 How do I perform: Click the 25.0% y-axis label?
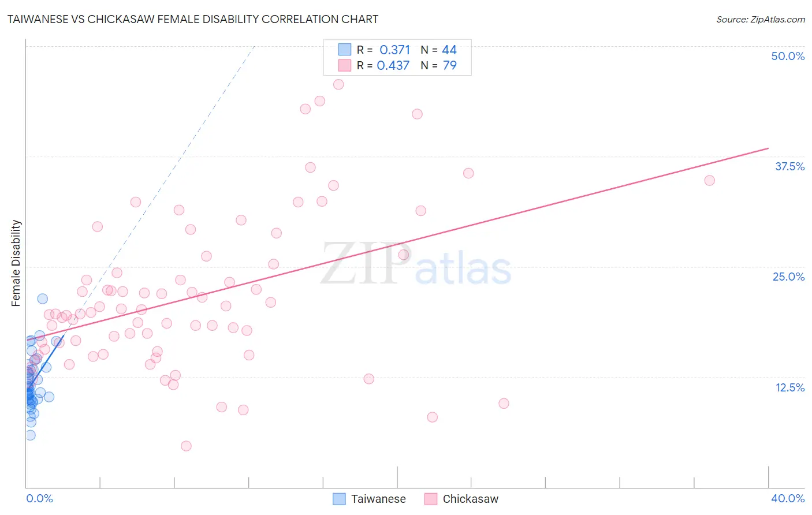(788, 277)
